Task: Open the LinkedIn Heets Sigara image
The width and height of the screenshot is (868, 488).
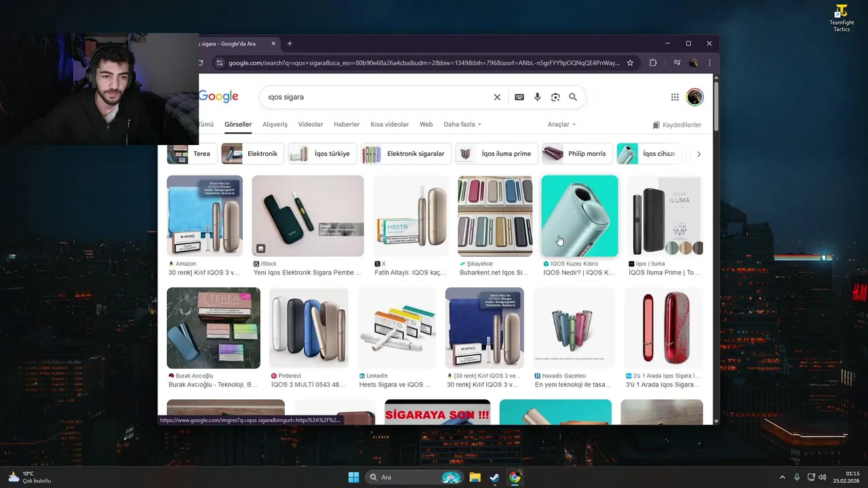Action: pyautogui.click(x=397, y=328)
